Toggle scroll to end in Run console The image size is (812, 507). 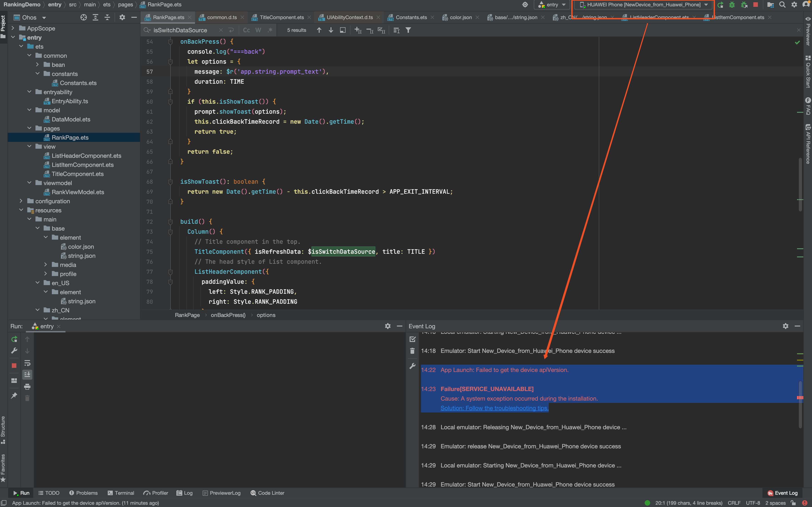tap(28, 374)
